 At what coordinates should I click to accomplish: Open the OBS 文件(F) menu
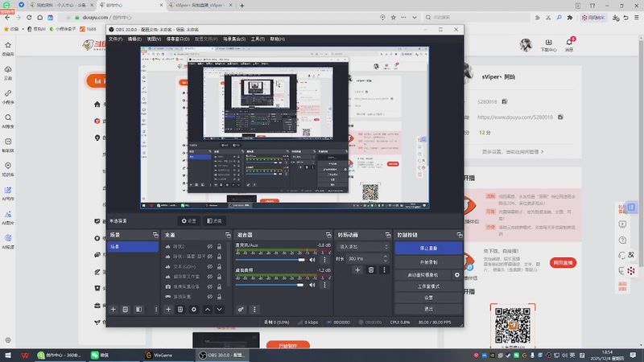115,39
